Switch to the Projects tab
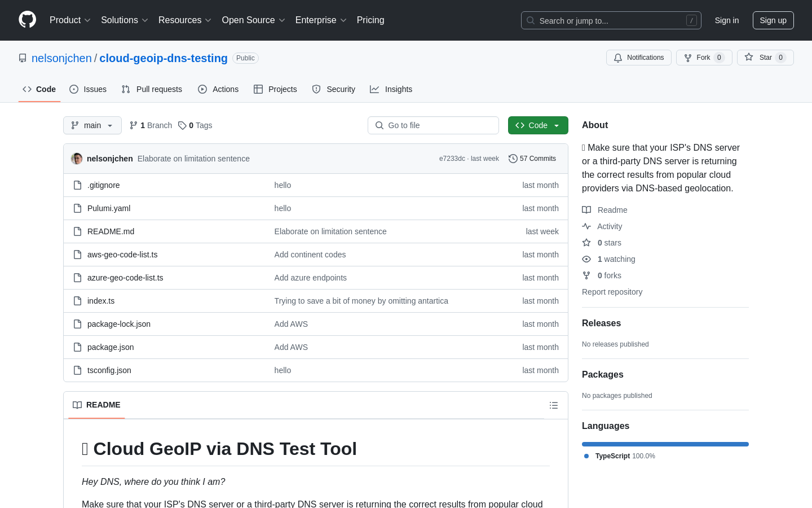812x508 pixels. click(x=275, y=89)
